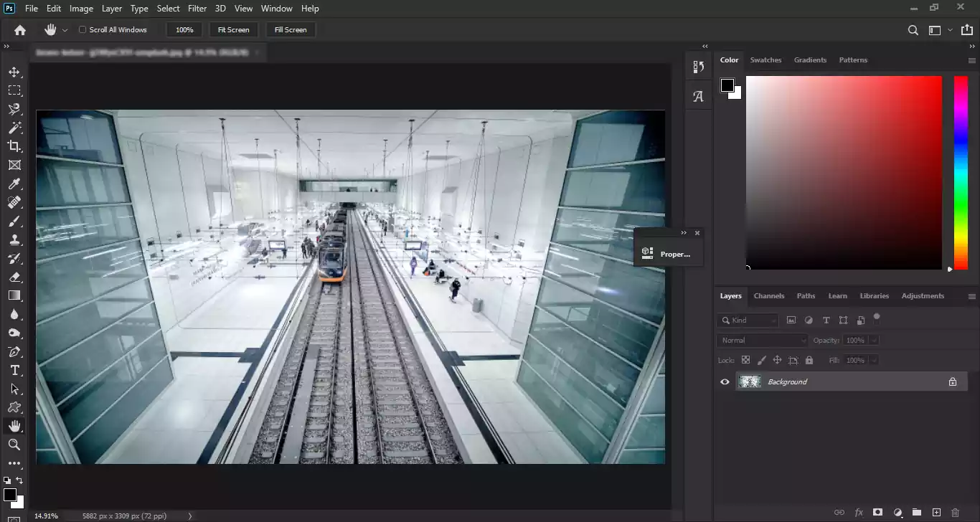Switch to the Adjustments tab
980x522 pixels.
[x=923, y=296]
